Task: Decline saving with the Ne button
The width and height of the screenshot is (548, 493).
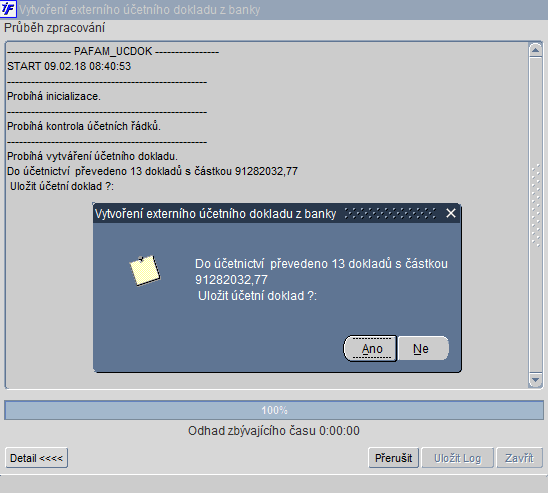Action: point(423,348)
